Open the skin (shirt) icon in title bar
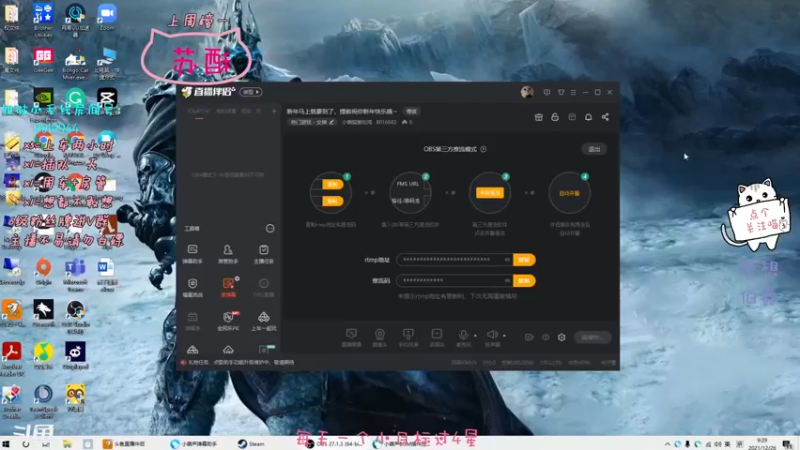800x450 pixels. [561, 92]
